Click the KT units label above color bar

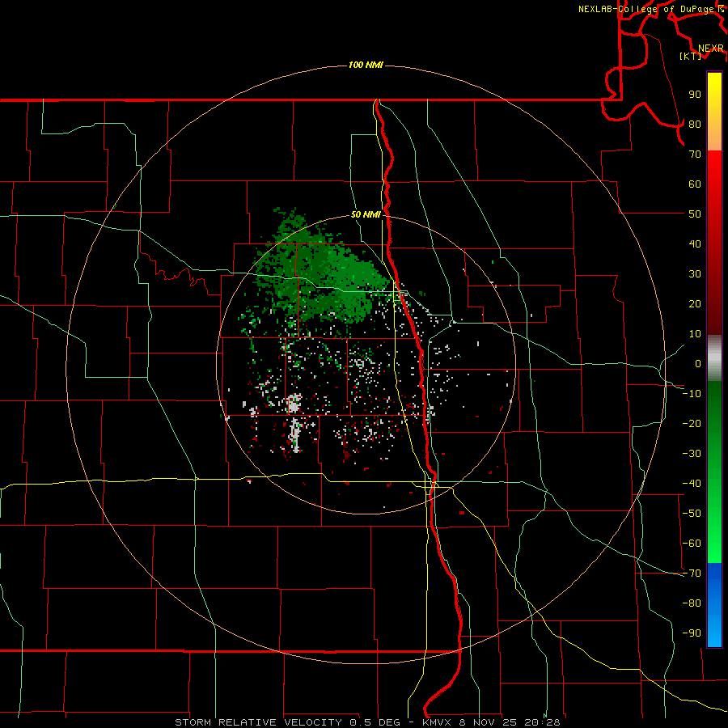[691, 56]
